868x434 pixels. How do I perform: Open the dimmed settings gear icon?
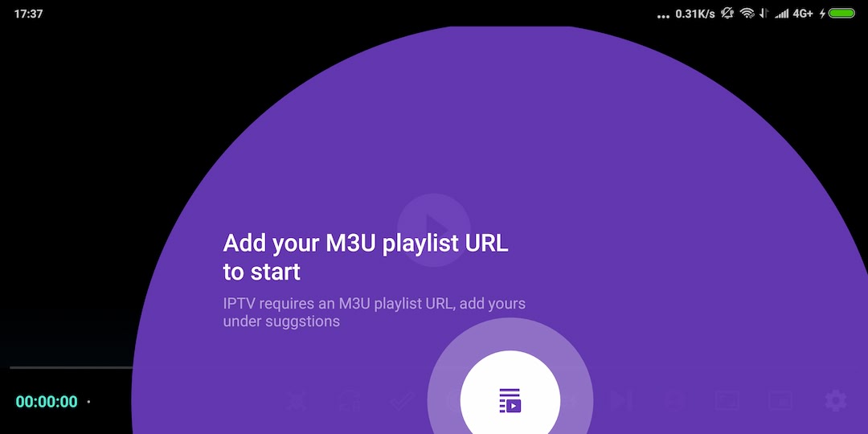835,400
